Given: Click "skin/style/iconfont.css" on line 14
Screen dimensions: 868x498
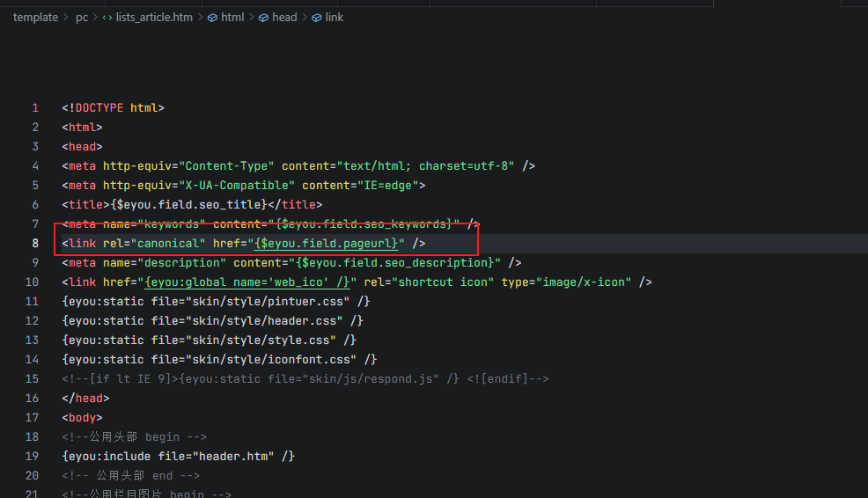Looking at the screenshot, I should coord(271,360).
